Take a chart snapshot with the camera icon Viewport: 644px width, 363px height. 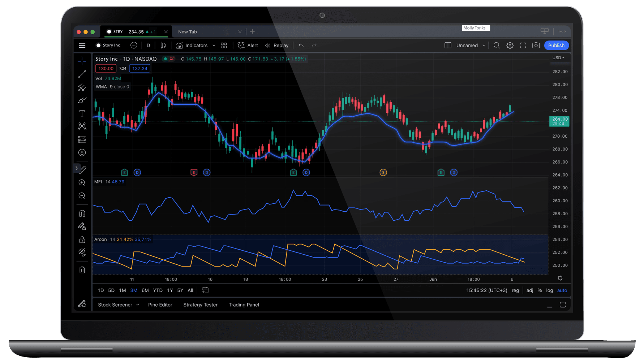point(536,45)
